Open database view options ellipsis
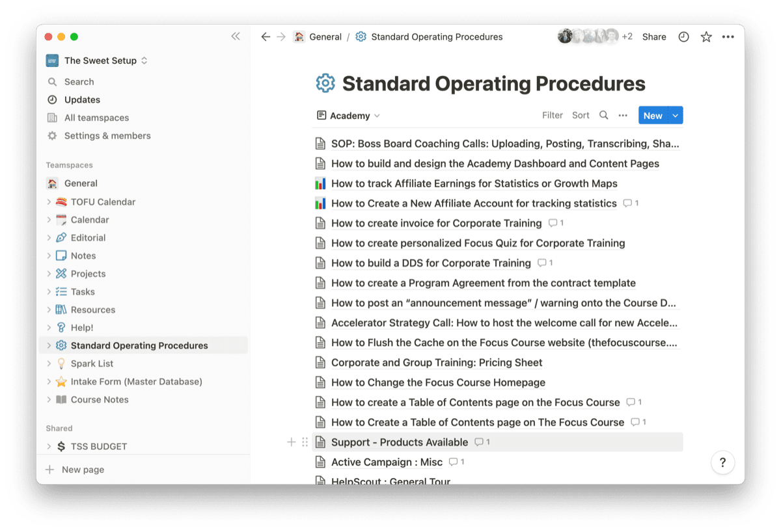Screen dimensions: 781x532 coord(623,115)
